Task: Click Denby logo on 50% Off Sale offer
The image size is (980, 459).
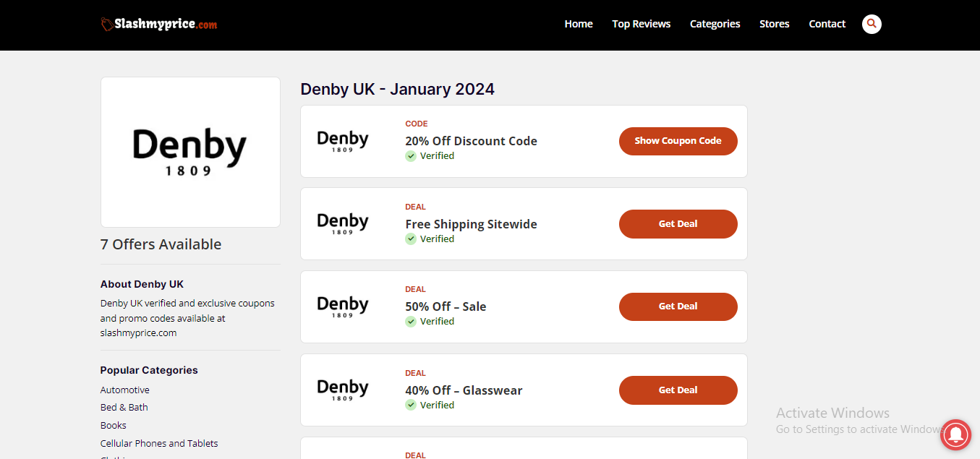Action: (x=343, y=306)
